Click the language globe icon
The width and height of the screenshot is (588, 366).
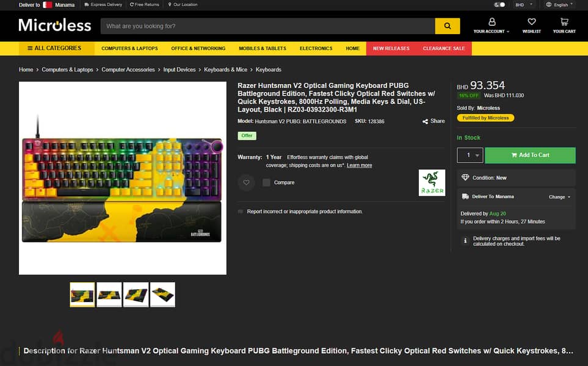pyautogui.click(x=549, y=5)
